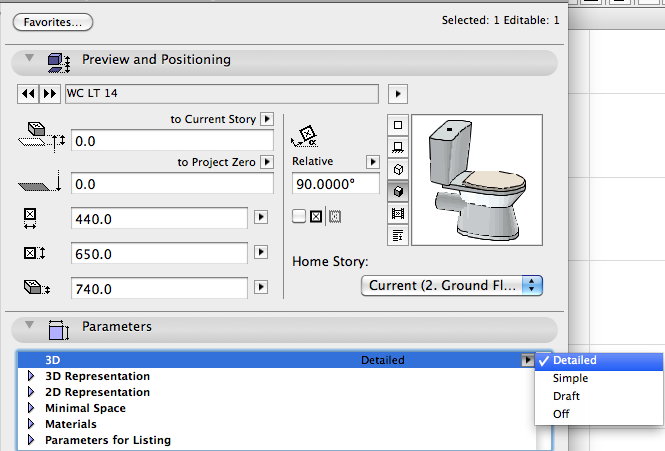Expand the Minimal Space group
The width and height of the screenshot is (665, 451).
(31, 408)
